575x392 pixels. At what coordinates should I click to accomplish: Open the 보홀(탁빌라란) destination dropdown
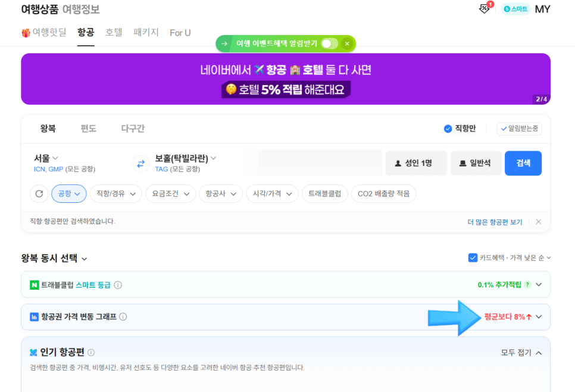click(186, 158)
